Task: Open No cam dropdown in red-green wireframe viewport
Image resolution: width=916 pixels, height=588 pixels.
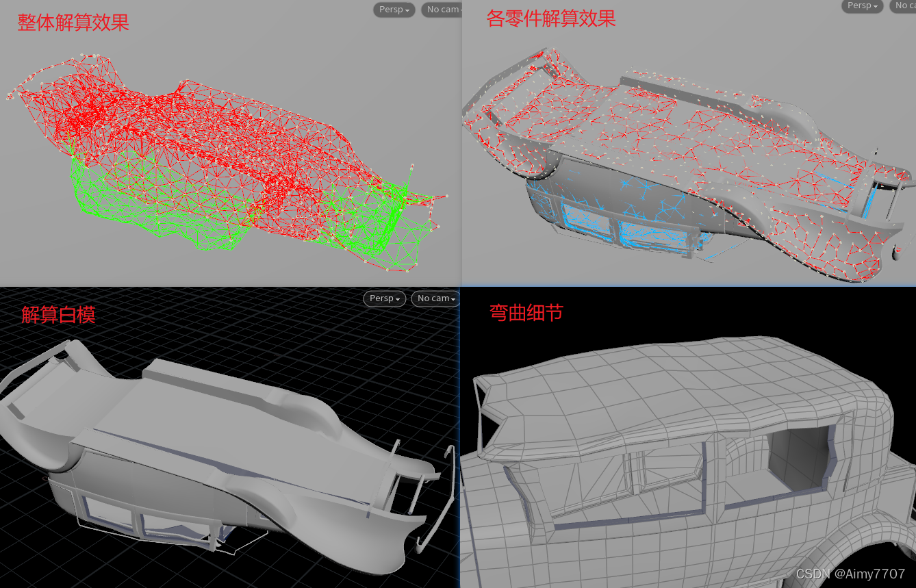Action: [442, 10]
